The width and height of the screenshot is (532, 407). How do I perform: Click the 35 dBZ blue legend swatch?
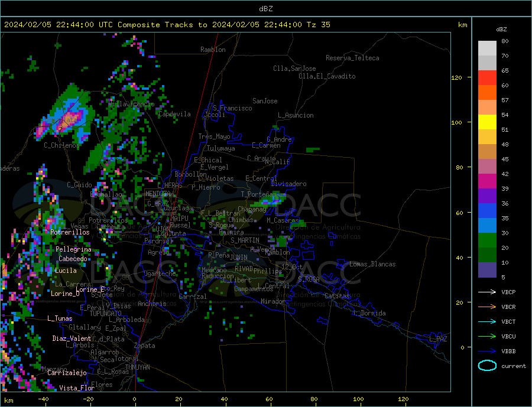pyautogui.click(x=487, y=211)
